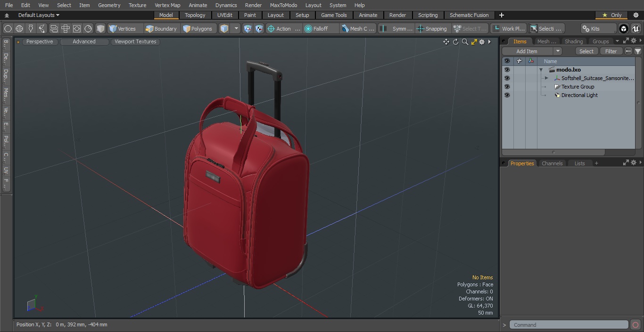Click the Viewport Textures button
This screenshot has height=332, width=644.
click(x=135, y=41)
